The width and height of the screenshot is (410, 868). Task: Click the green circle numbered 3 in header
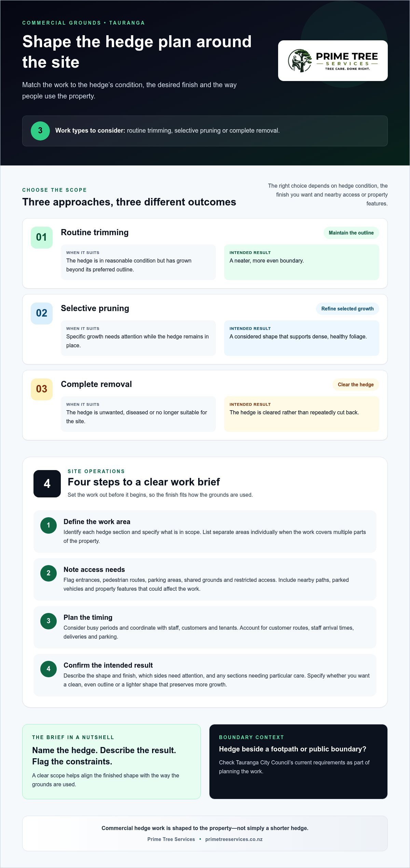point(40,131)
